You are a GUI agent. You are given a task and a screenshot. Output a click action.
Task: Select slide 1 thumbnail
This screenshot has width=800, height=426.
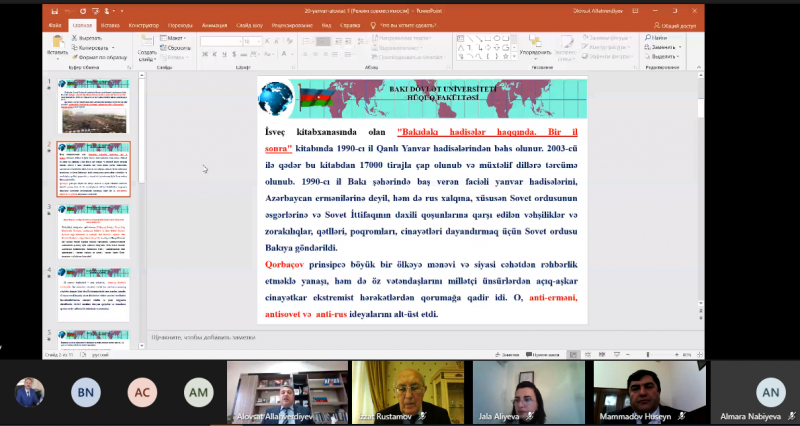coord(93,106)
